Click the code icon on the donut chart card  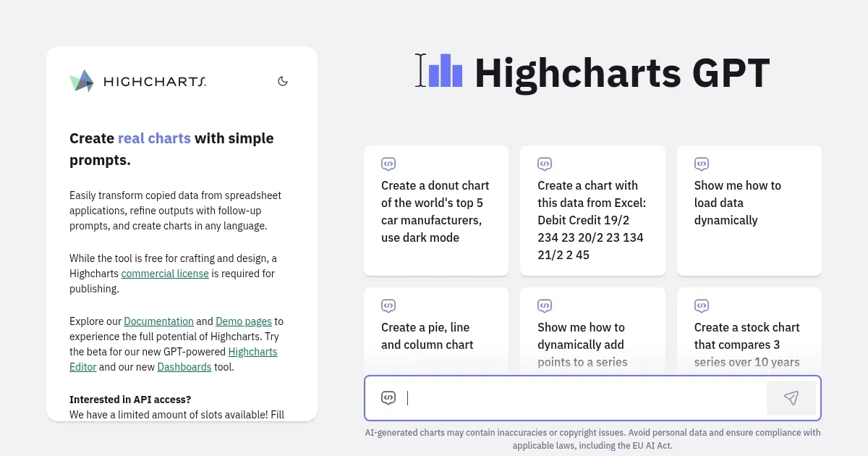388,164
